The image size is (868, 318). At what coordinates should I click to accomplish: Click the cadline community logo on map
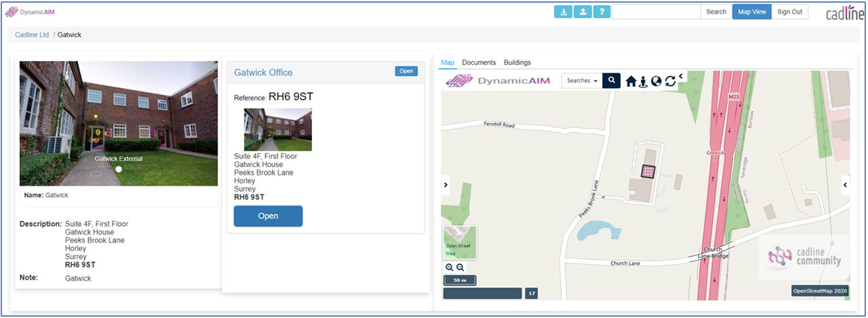805,257
